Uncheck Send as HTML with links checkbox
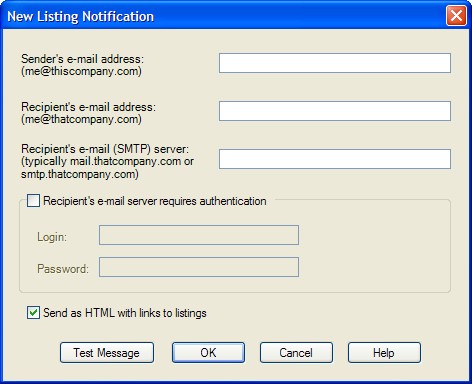The height and width of the screenshot is (384, 472). point(33,313)
